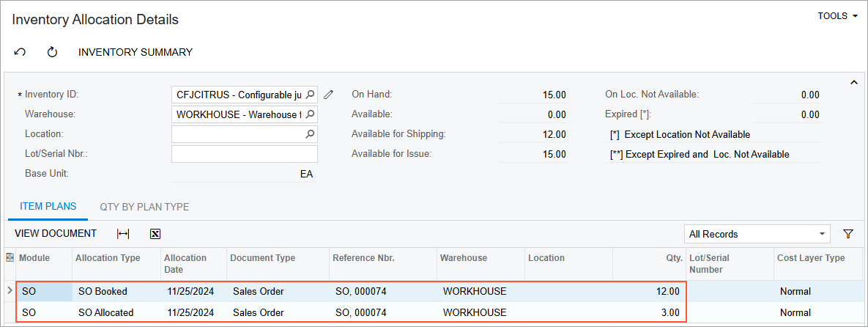The height and width of the screenshot is (327, 868).
Task: Click the 3.00 quantity cell
Action: (x=649, y=312)
